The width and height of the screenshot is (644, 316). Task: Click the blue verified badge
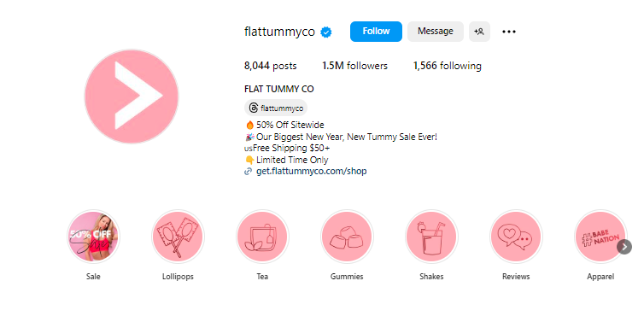pos(326,32)
